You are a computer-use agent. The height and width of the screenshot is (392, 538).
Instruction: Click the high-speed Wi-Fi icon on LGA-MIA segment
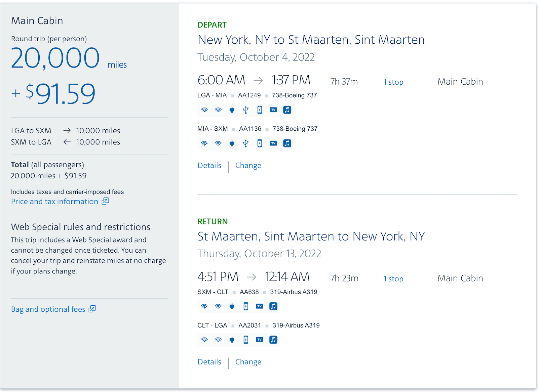pyautogui.click(x=204, y=110)
